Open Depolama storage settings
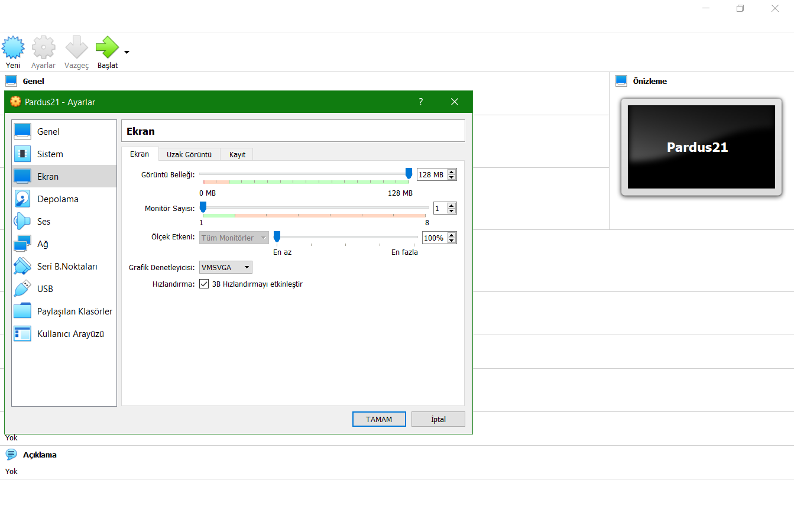The image size is (794, 532). click(x=64, y=199)
